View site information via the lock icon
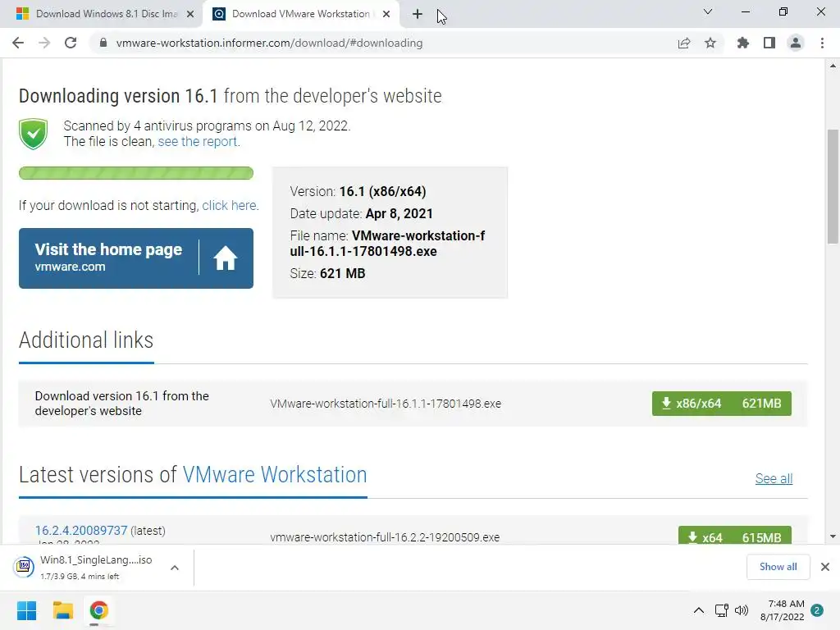The height and width of the screenshot is (630, 840). [103, 43]
